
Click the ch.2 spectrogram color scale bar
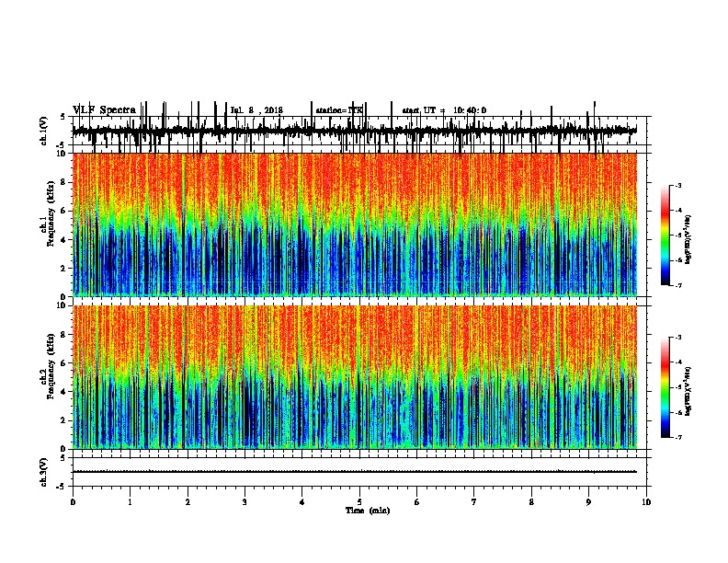(665, 387)
